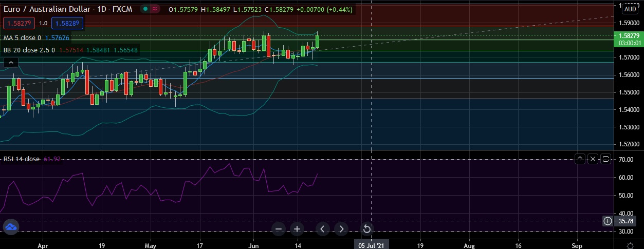Move the RSI pane up
The width and height of the screenshot is (644, 249).
580,159
